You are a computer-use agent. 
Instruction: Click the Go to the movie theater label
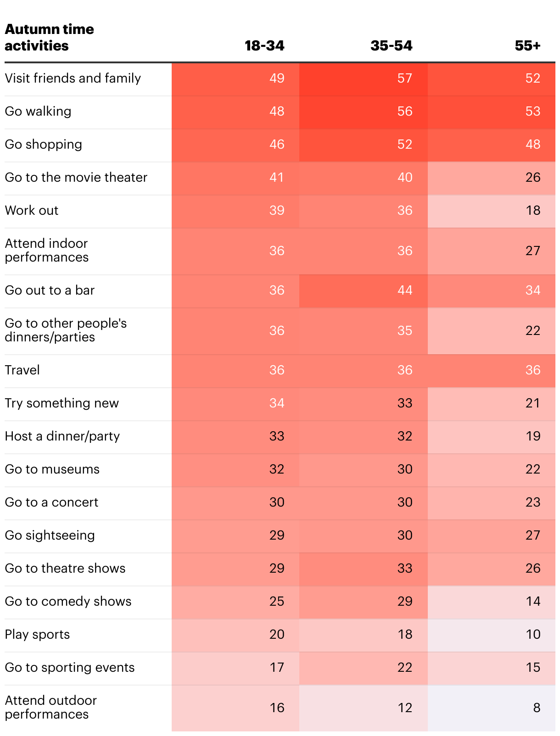click(x=76, y=177)
